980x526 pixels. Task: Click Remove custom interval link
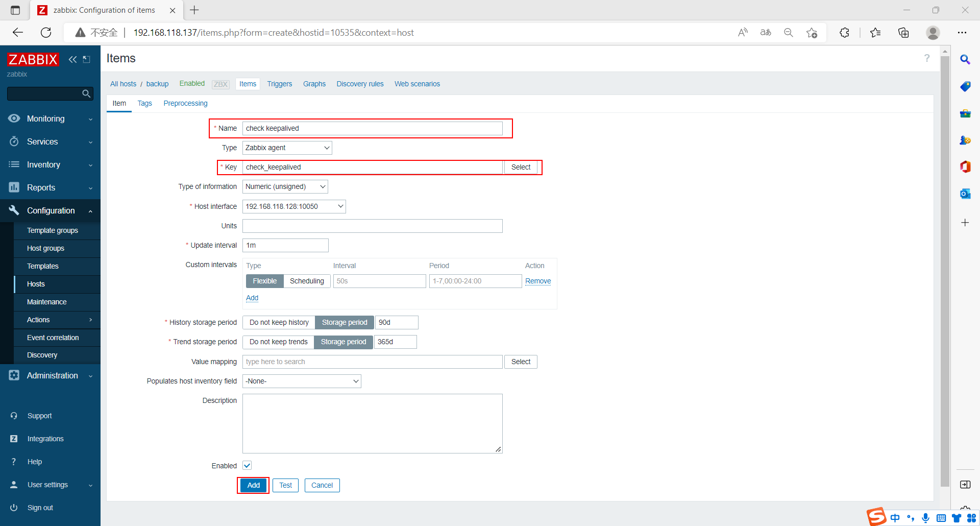538,281
